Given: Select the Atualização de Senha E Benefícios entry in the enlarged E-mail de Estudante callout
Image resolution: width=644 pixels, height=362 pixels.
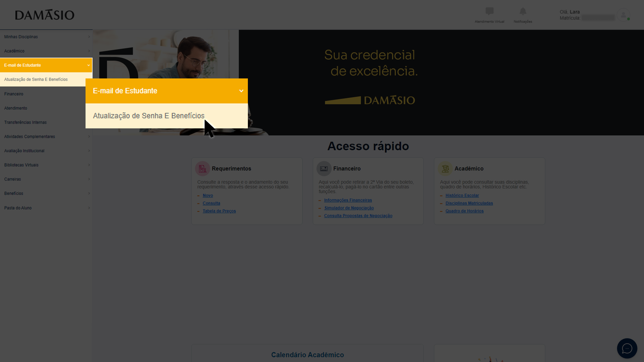Looking at the screenshot, I should click(x=167, y=116).
